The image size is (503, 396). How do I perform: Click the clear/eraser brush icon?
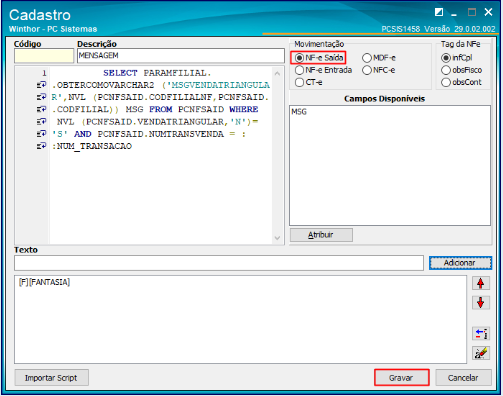coord(480,353)
